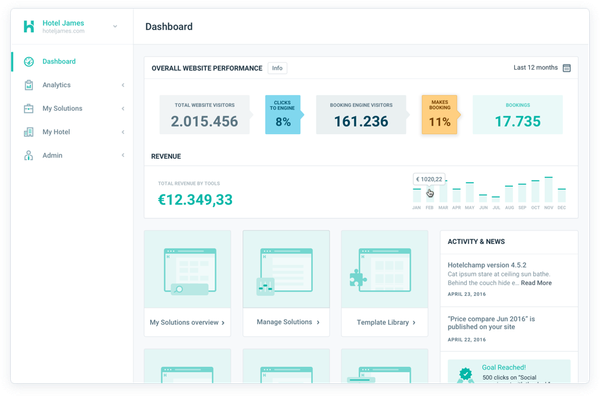Click the MAY revenue bar
The image size is (600, 397).
tap(470, 192)
